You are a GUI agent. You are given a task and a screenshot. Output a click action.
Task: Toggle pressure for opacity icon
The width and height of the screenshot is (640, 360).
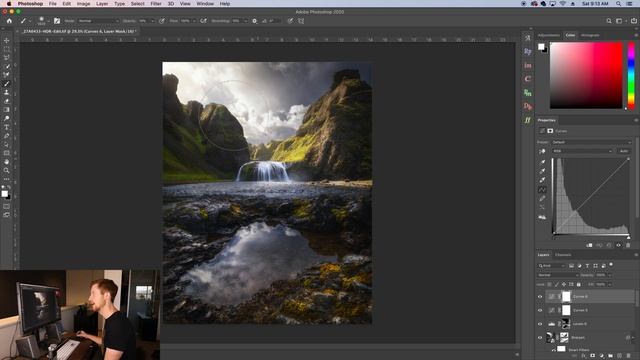(162, 21)
